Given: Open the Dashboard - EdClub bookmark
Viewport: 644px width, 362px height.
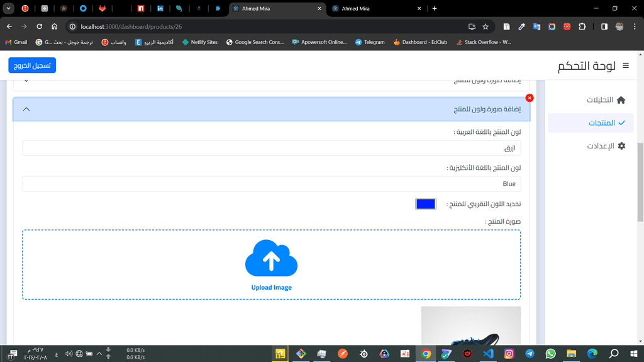Looking at the screenshot, I should tap(421, 42).
